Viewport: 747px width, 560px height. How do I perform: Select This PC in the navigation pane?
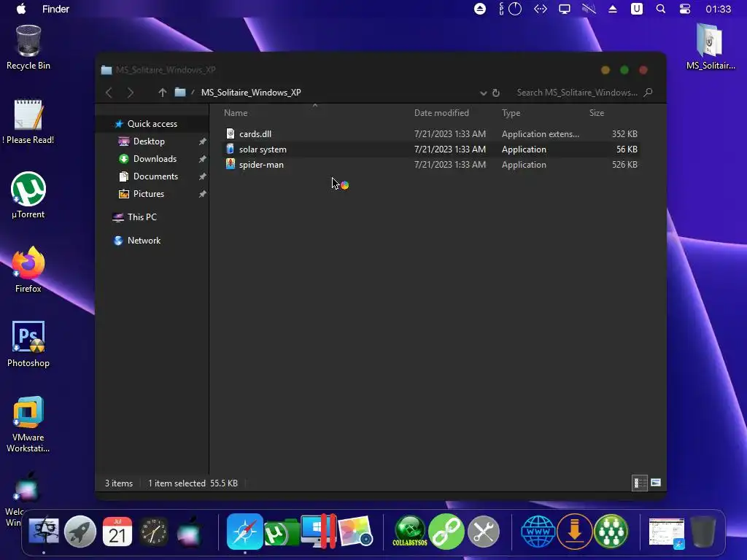[x=142, y=217]
